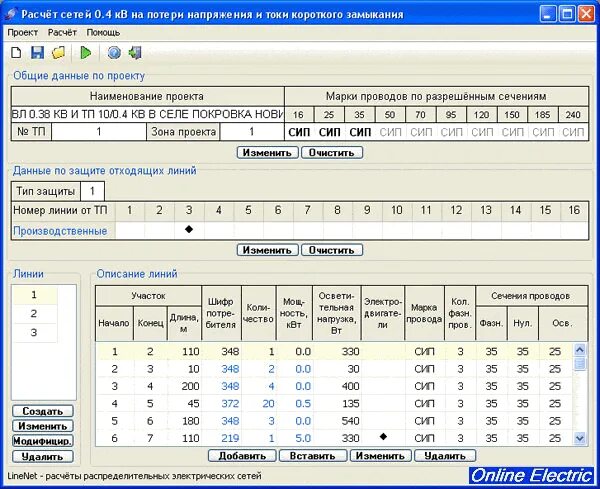Toggle production mark for line 3
This screenshot has width=600, height=489.
point(189,230)
